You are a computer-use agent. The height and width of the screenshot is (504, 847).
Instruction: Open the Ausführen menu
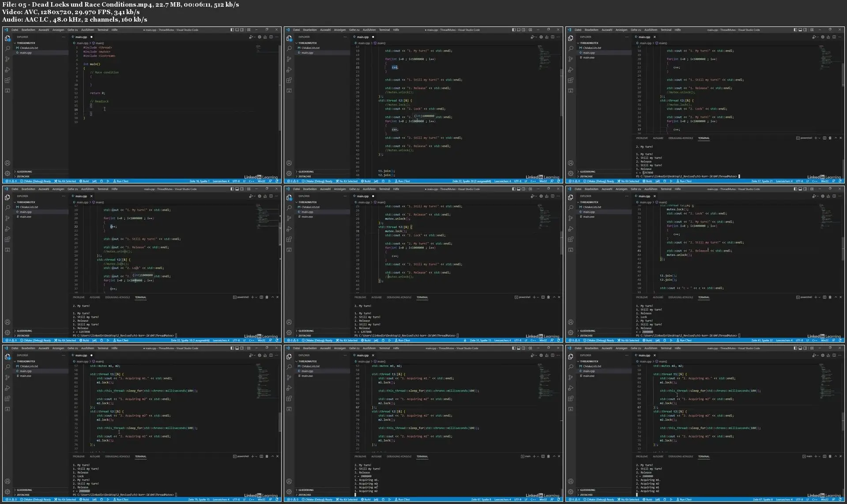(87, 30)
